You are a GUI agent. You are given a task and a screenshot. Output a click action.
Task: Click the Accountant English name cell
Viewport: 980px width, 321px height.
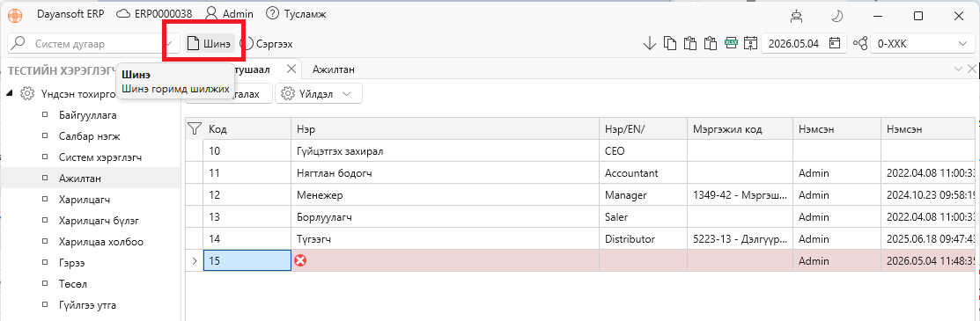pos(644,172)
